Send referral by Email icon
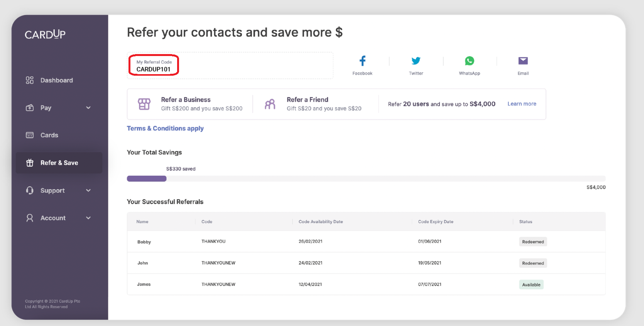644x326 pixels. 523,61
